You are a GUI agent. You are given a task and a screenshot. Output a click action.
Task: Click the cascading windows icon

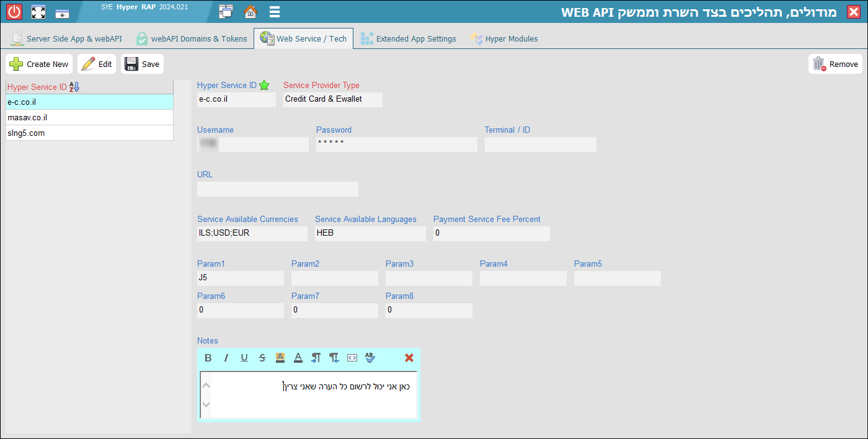(x=226, y=12)
